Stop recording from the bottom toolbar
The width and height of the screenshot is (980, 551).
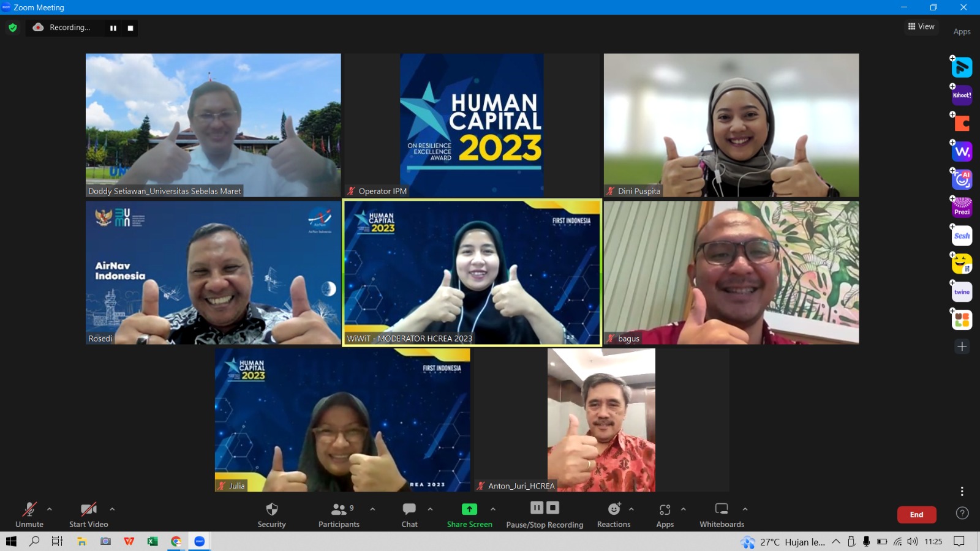(x=552, y=508)
